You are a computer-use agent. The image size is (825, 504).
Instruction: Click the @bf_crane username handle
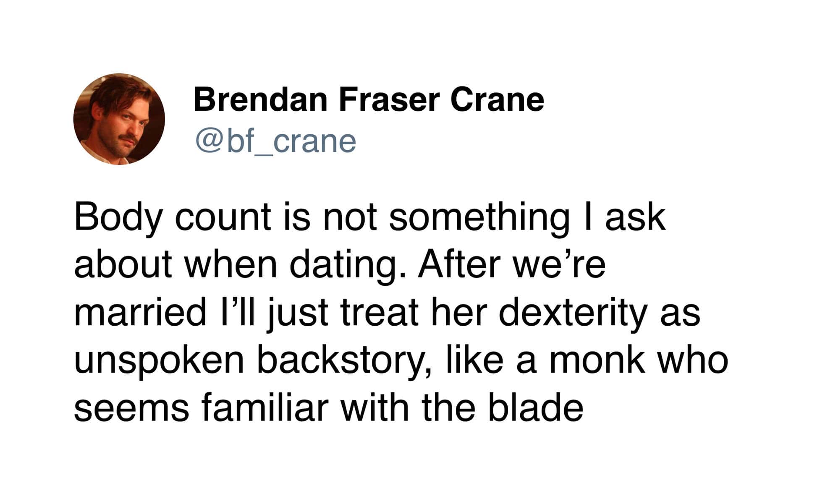(x=275, y=141)
